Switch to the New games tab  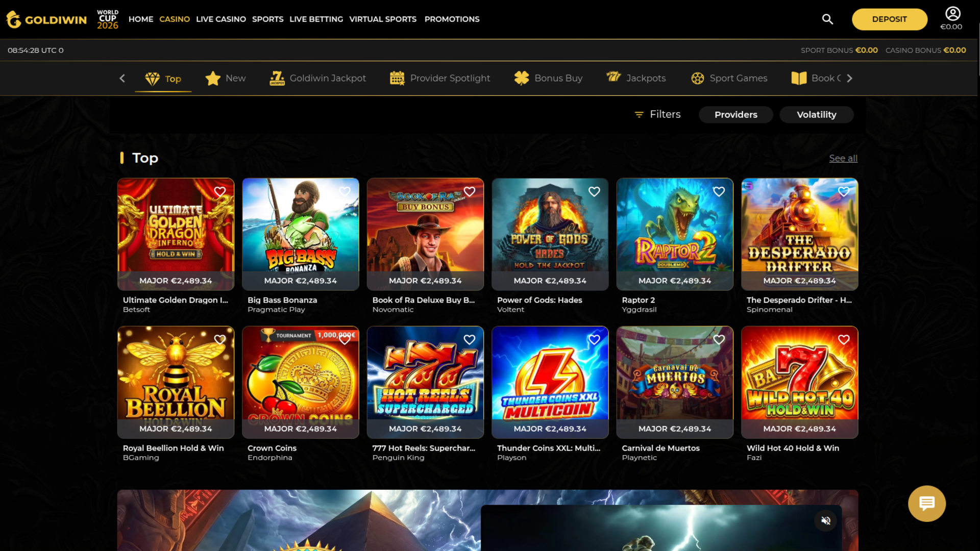[x=225, y=79]
